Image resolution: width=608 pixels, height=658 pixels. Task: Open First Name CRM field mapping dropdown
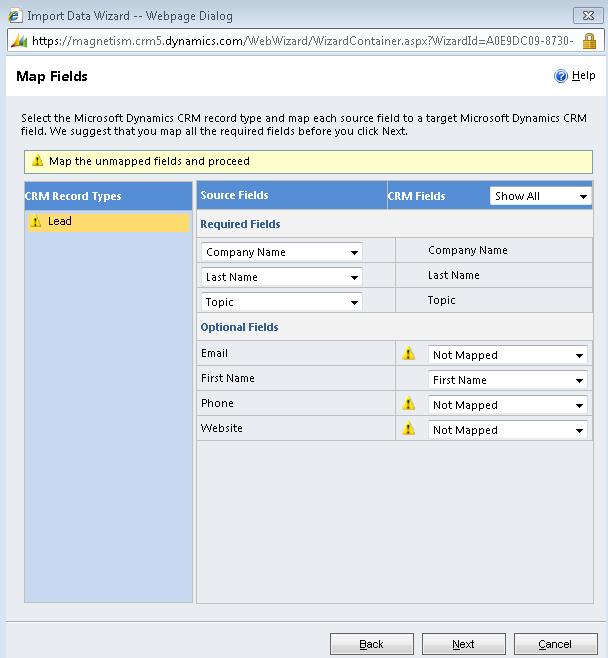[x=507, y=380]
